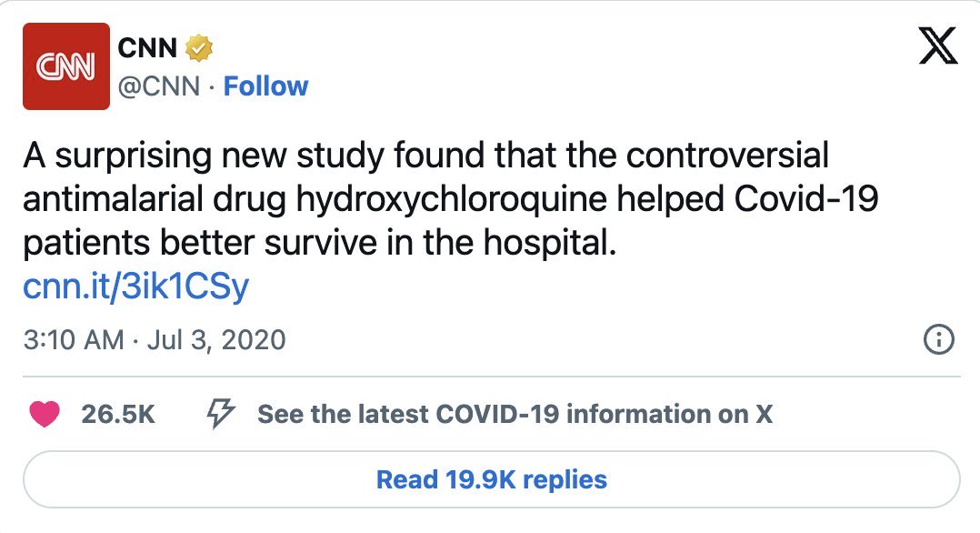Click the gold verified badge beside CNN
Viewport: 980px width, 533px height.
(x=199, y=47)
